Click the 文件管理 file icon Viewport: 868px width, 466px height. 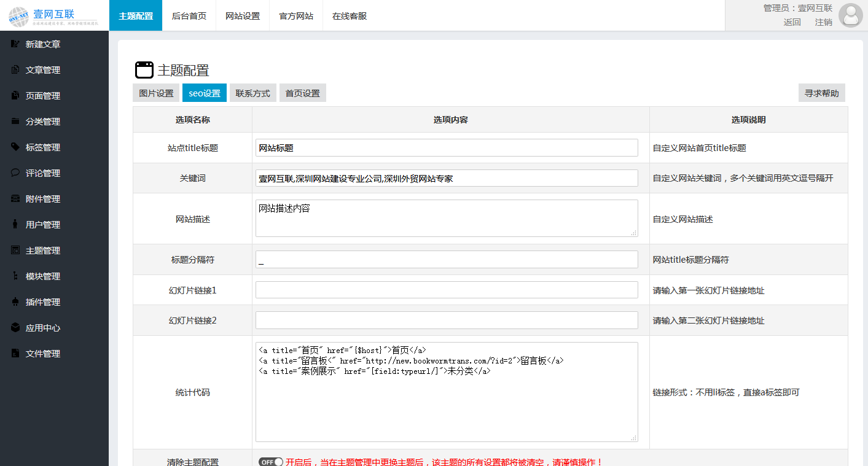[x=15, y=354]
